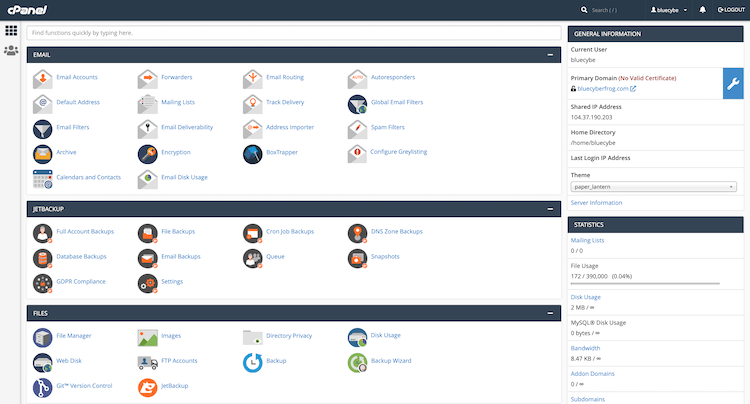Viewport: 750px width, 404px height.
Task: Click the FTP Accounts truck icon
Action: 147,362
